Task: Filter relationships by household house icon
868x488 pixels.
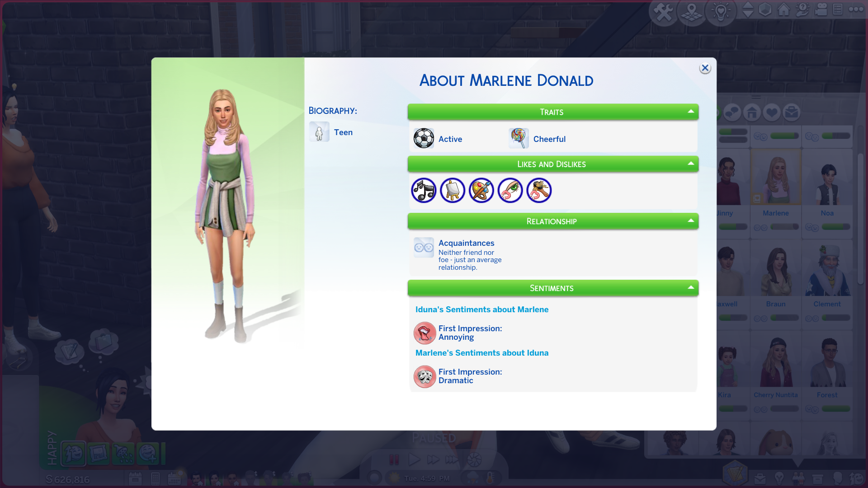Action: 752,113
